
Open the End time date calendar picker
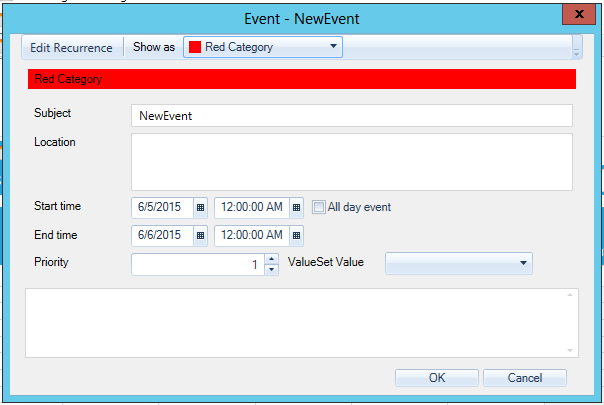point(200,236)
